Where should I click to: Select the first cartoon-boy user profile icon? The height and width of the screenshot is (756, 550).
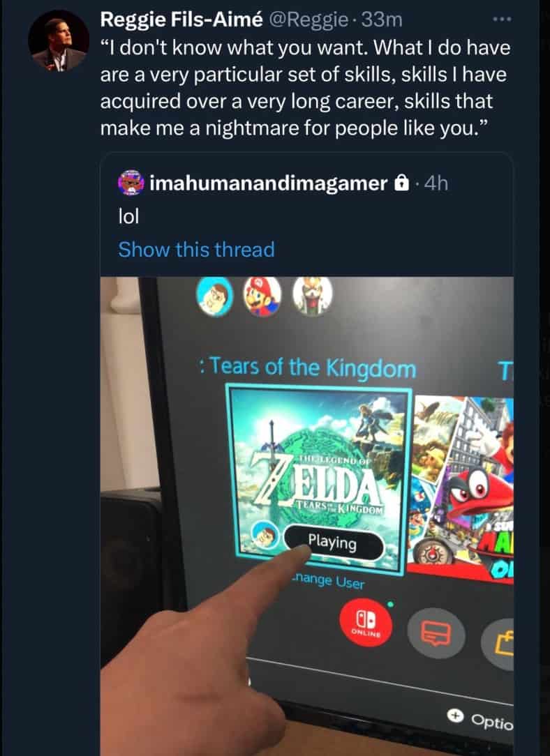click(x=215, y=296)
